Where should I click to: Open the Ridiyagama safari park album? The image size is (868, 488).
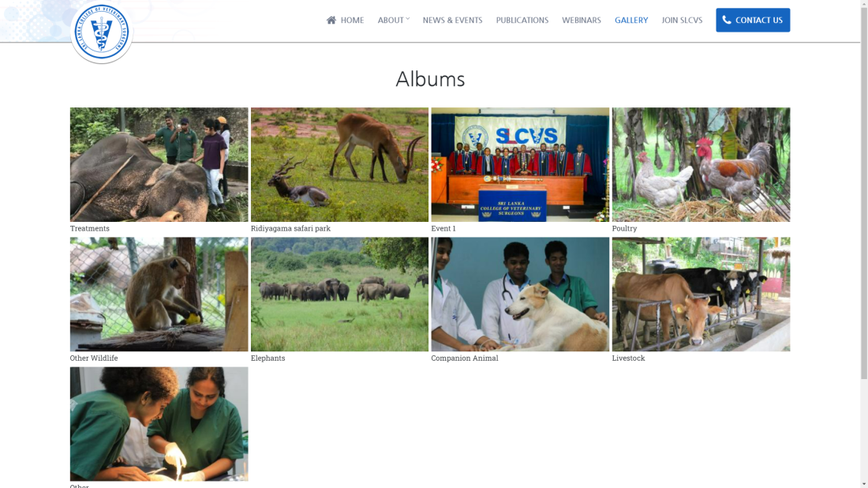339,164
